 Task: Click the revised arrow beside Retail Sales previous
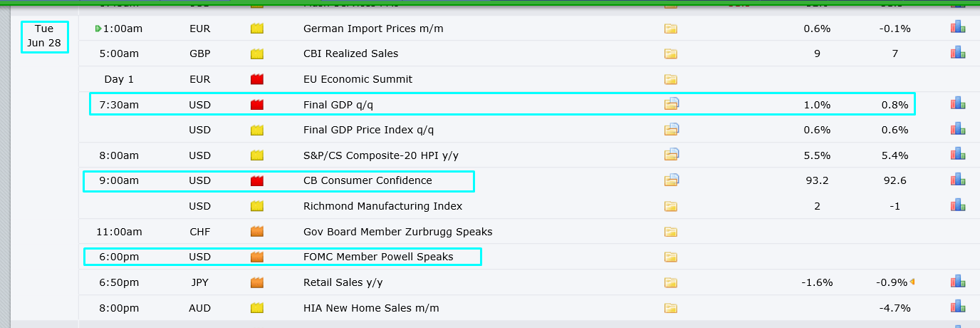pyautogui.click(x=912, y=282)
